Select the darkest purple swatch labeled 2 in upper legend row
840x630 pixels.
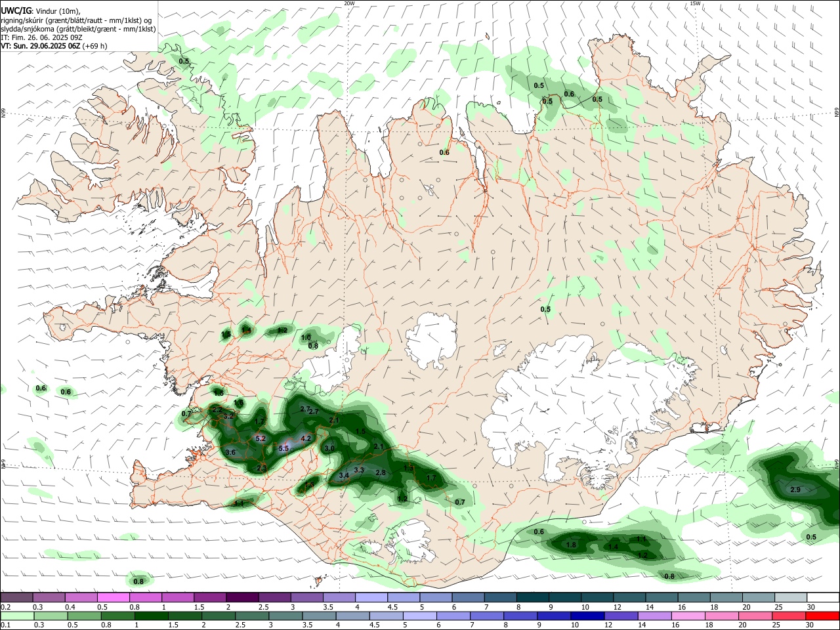241,597
